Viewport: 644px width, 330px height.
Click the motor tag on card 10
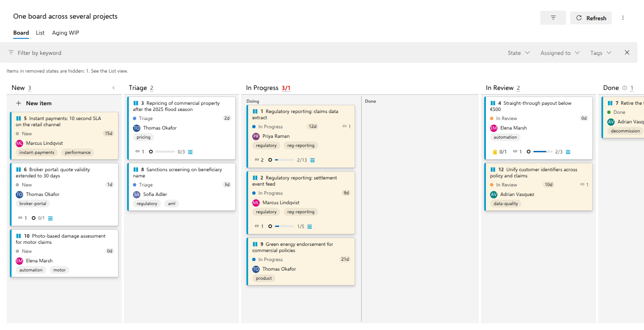click(59, 270)
